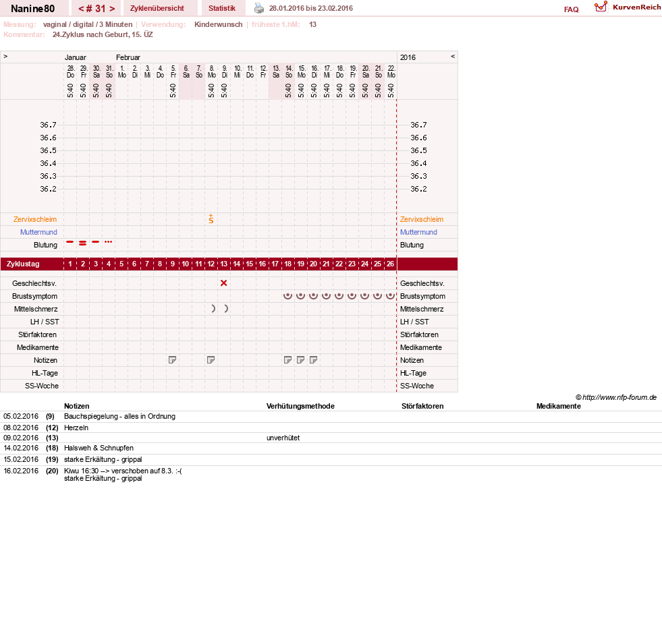The width and height of the screenshot is (662, 644).
Task: Click bleeding mark on cycle day 1
Action: click(x=70, y=242)
